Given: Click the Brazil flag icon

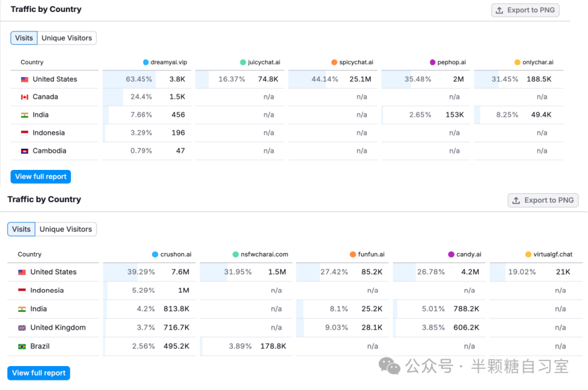Looking at the screenshot, I should pyautogui.click(x=22, y=346).
